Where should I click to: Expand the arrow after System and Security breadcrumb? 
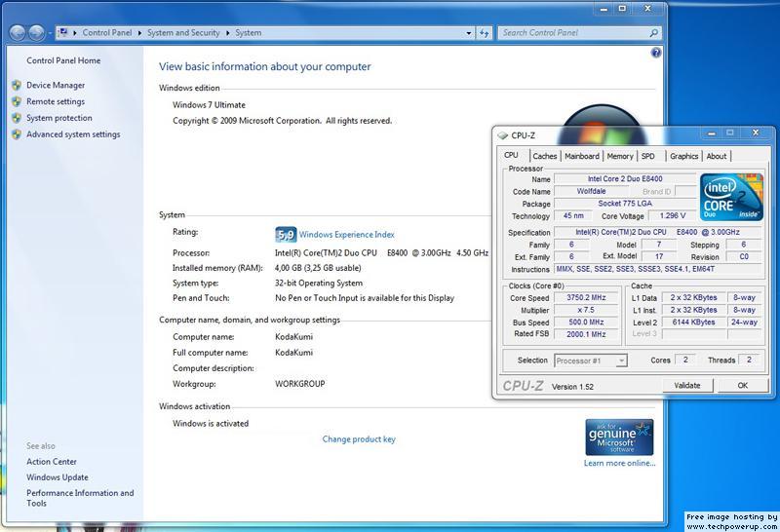point(228,33)
